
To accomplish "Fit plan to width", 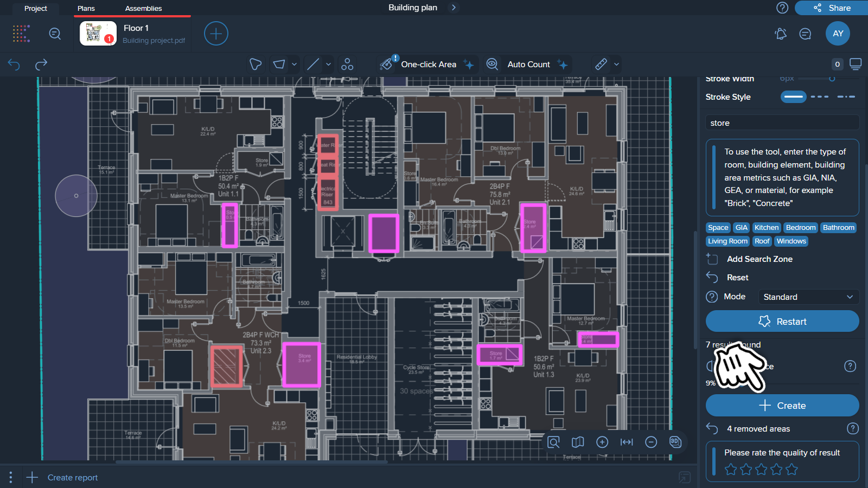I will tap(627, 442).
